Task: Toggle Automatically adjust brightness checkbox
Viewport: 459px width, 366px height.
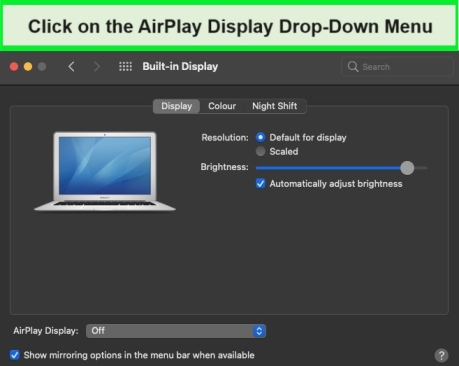Action: pos(260,184)
